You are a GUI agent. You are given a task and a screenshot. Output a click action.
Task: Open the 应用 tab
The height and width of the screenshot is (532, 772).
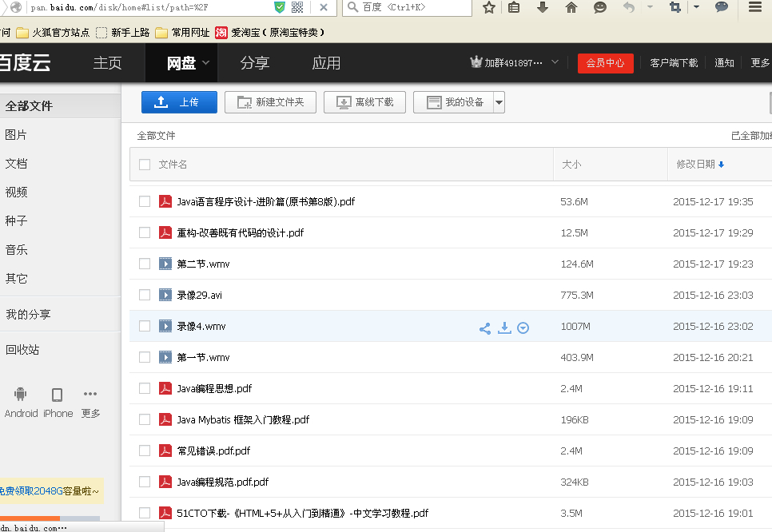click(x=326, y=63)
